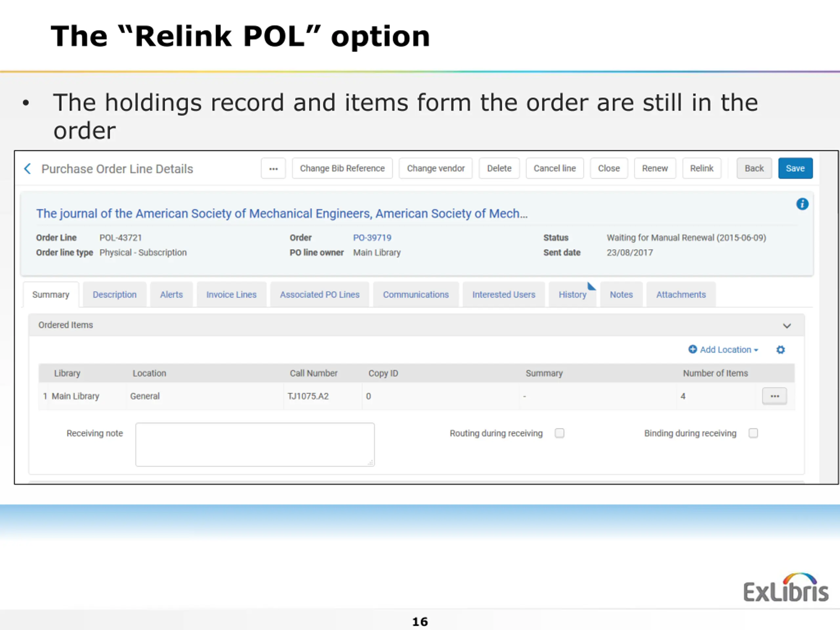Collapse the Ordered Items section chevron
Viewport: 840px width, 630px height.
[x=787, y=326]
